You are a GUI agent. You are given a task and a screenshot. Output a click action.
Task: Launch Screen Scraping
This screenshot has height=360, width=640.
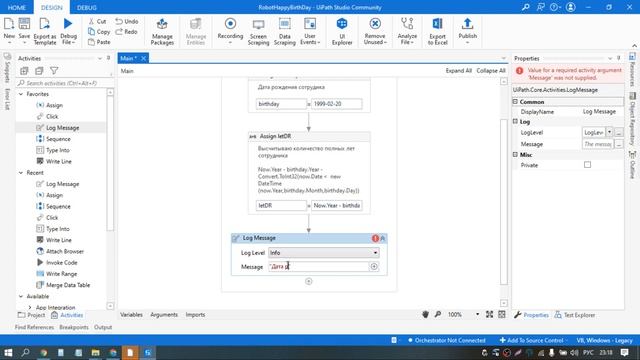tap(258, 31)
